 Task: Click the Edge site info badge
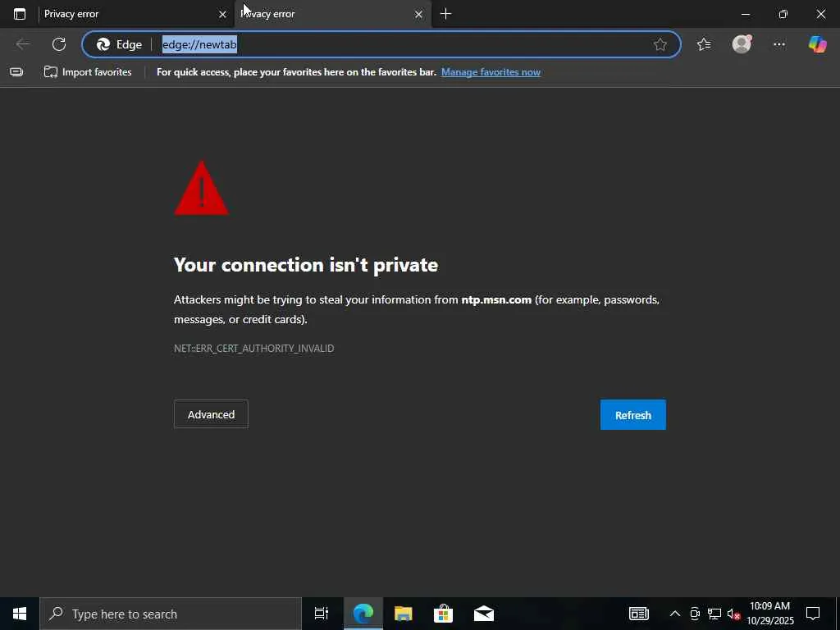click(119, 44)
